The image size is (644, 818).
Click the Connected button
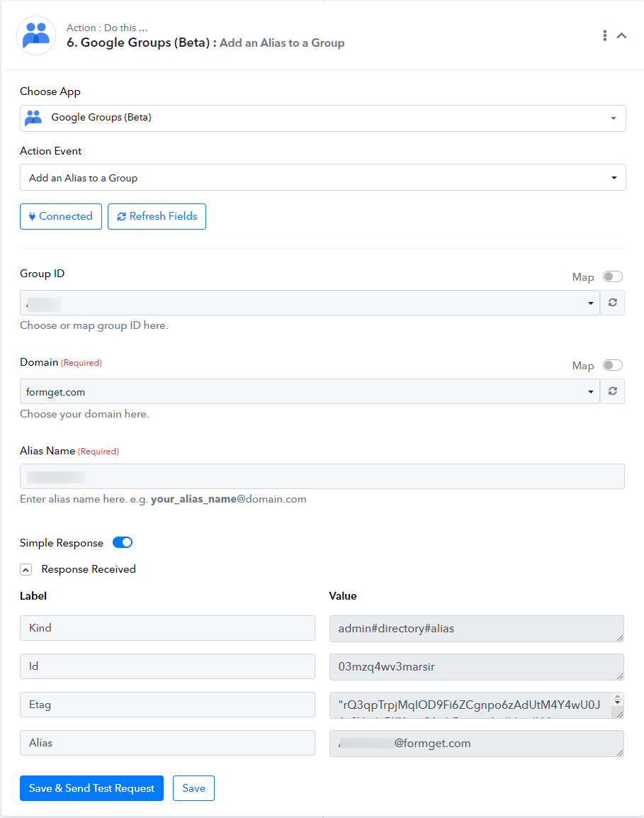[61, 216]
